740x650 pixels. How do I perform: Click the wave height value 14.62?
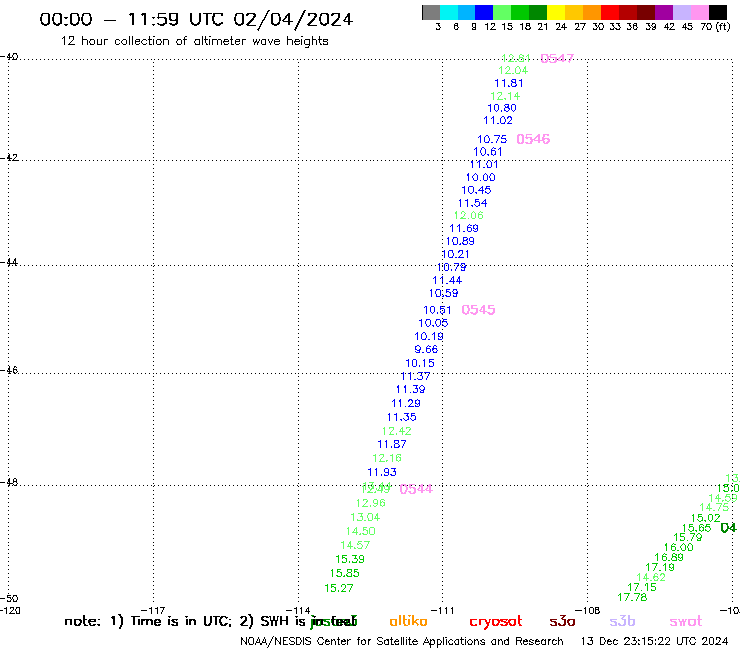(x=651, y=577)
